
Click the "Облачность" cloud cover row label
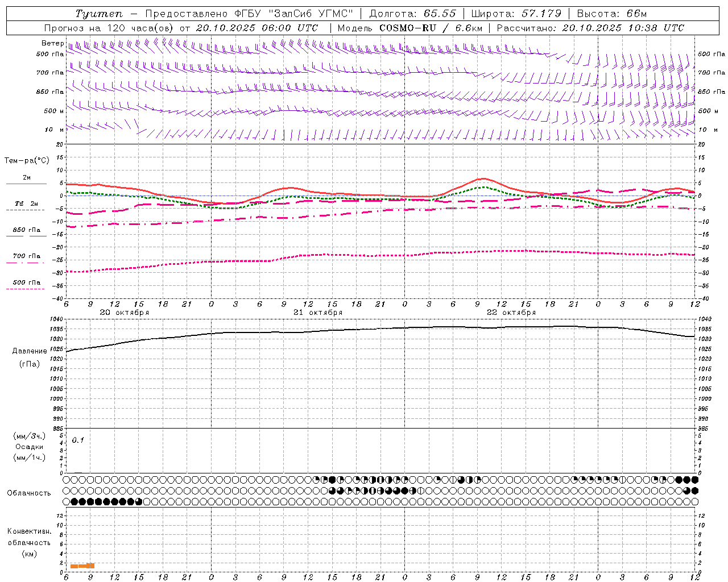[29, 493]
